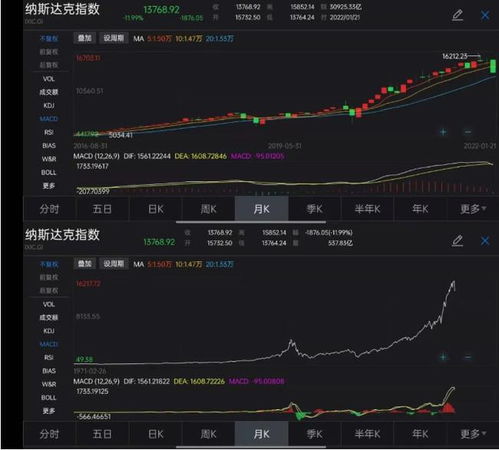Toggle W&R indicator in upper chart sidebar
Viewport: 499px width, 450px height.
(49, 159)
